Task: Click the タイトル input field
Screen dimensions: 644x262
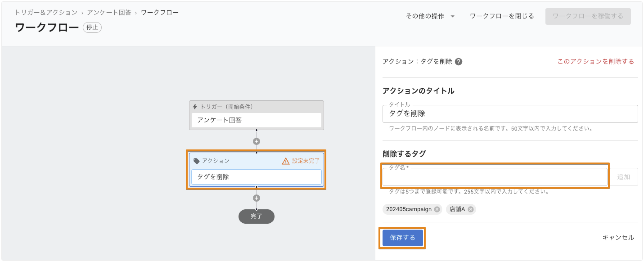Action: 509,114
